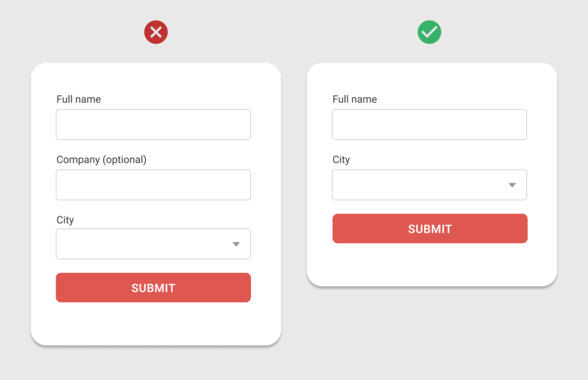Open the City dropdown on the left form
The width and height of the screenshot is (588, 380).
153,243
